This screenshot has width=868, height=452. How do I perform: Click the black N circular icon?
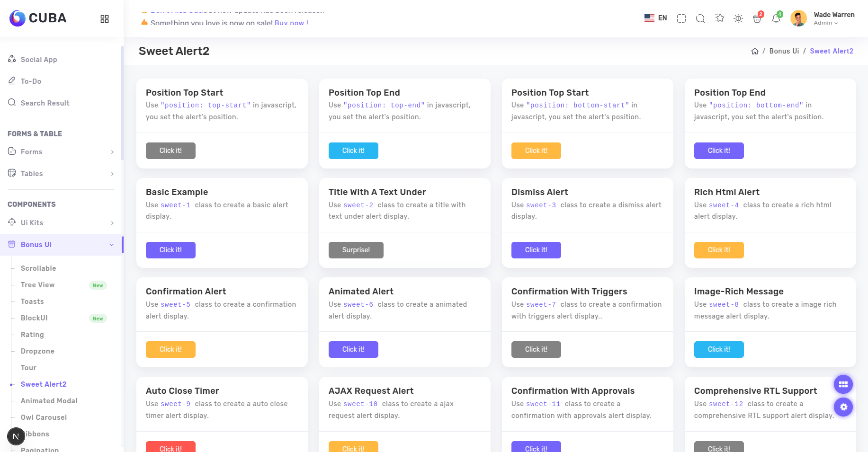[x=16, y=436]
